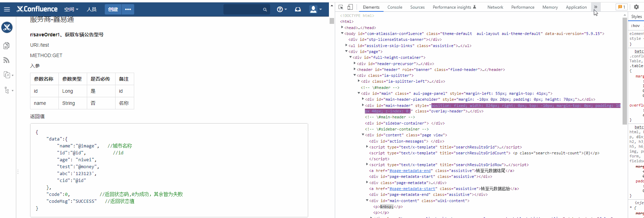The width and height of the screenshot is (644, 218).
Task: Click the search magnifier icon
Action: coord(265,10)
